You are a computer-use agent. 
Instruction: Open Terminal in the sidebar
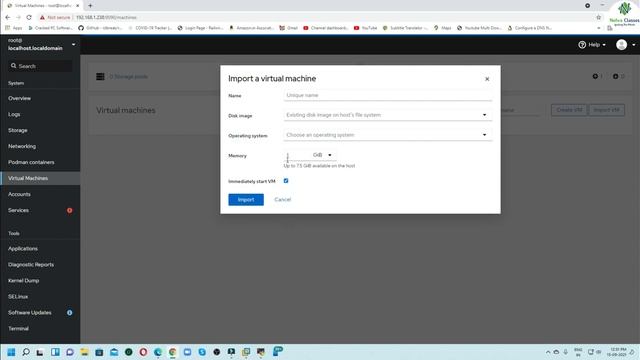point(18,329)
